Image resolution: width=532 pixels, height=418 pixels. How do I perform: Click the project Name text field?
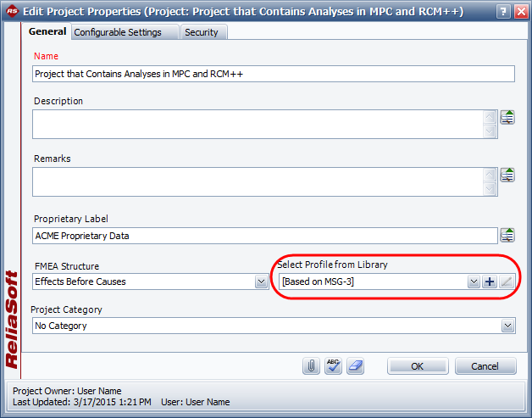click(273, 74)
